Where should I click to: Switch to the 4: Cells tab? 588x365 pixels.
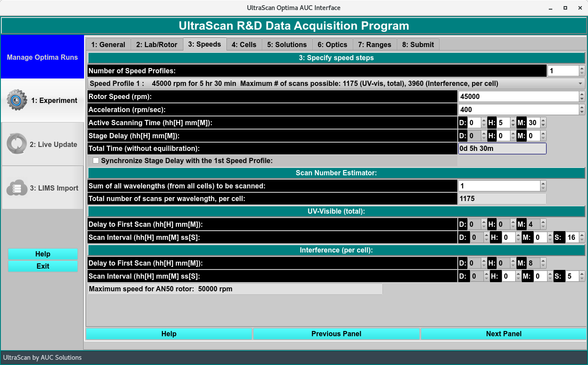(x=244, y=44)
